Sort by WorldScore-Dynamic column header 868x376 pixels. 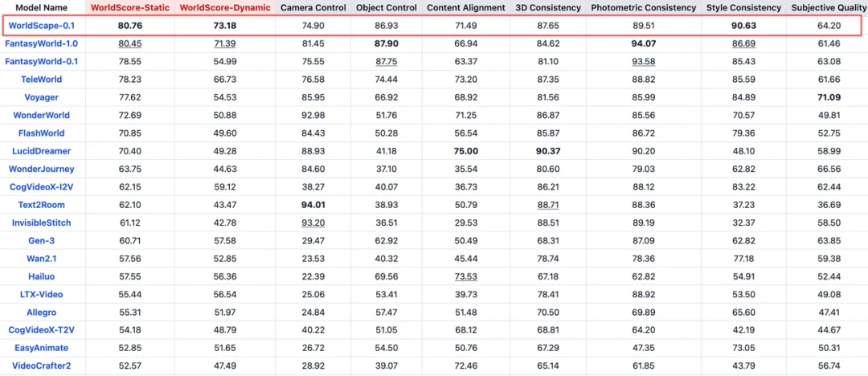pos(224,8)
